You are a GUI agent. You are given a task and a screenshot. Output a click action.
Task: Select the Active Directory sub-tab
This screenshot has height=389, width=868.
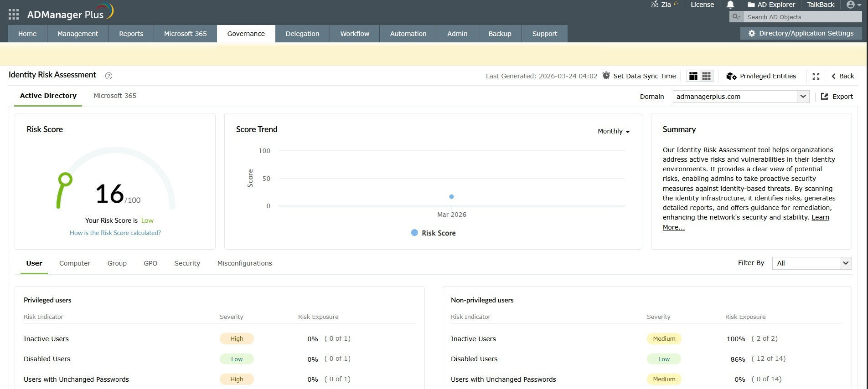(48, 96)
